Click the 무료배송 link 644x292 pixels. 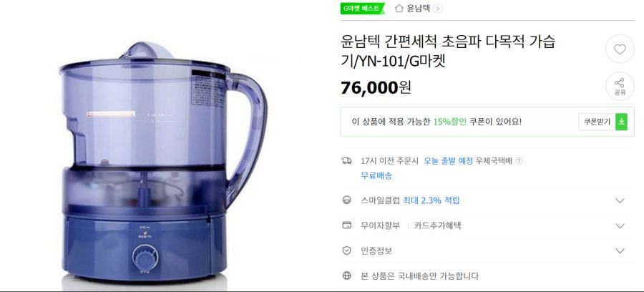pyautogui.click(x=376, y=175)
